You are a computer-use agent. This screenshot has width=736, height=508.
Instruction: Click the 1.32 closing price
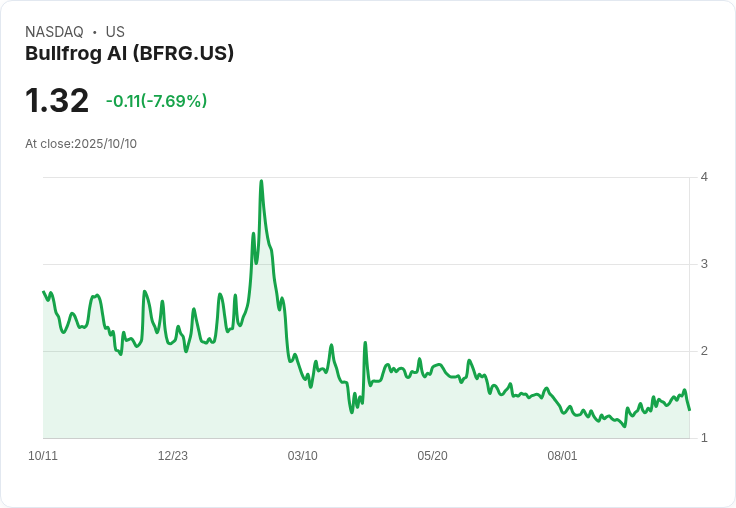(x=57, y=101)
